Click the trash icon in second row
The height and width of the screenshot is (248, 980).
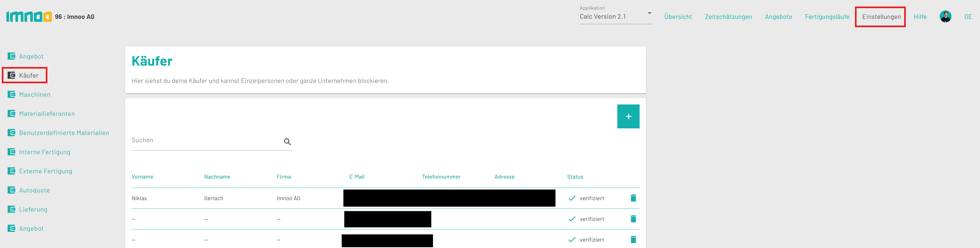click(633, 219)
